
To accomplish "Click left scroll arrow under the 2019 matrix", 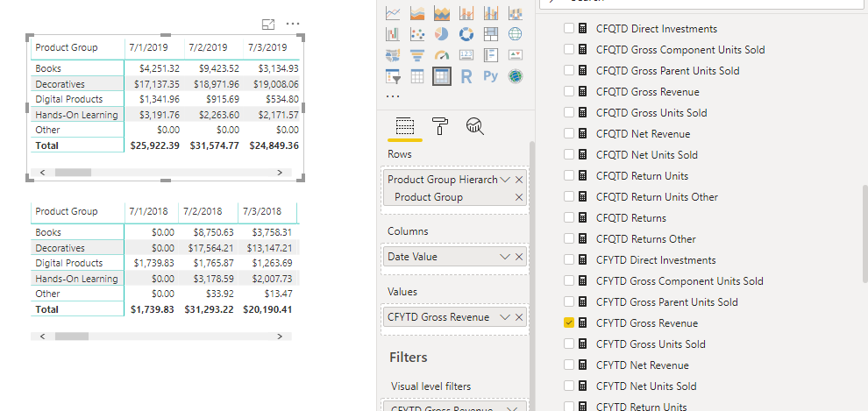I will [43, 173].
